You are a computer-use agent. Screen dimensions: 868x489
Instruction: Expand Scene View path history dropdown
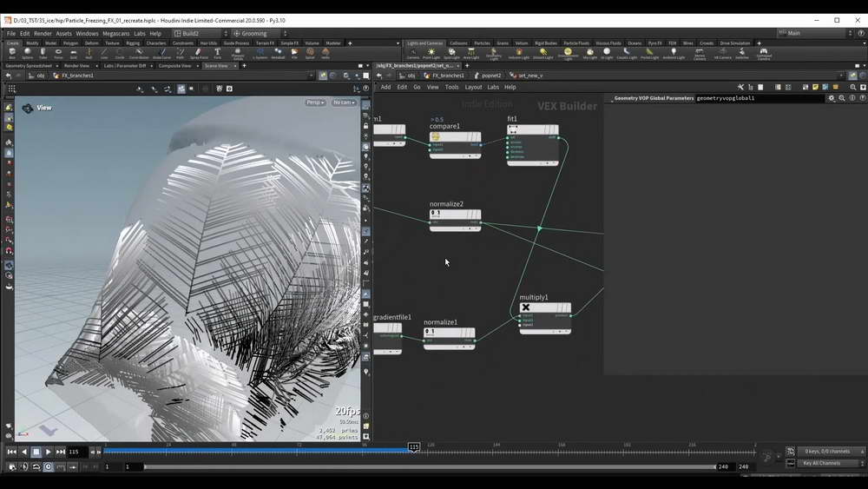coord(311,76)
